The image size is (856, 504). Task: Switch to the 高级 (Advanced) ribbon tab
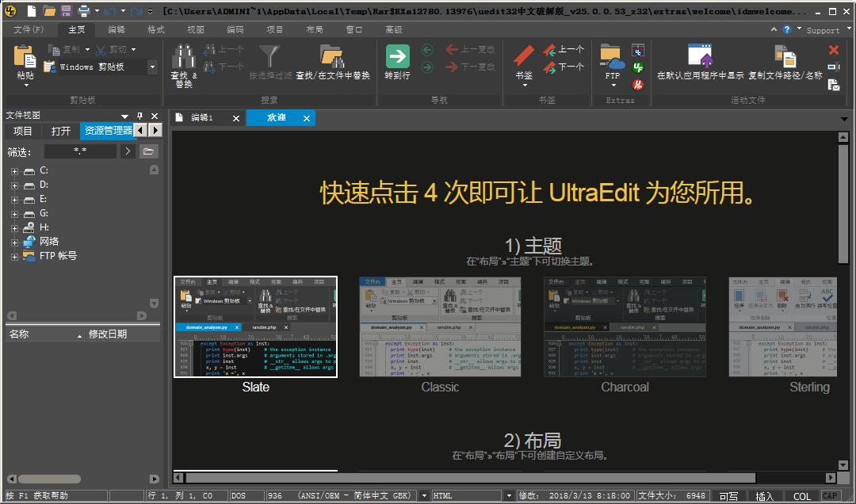point(394,29)
